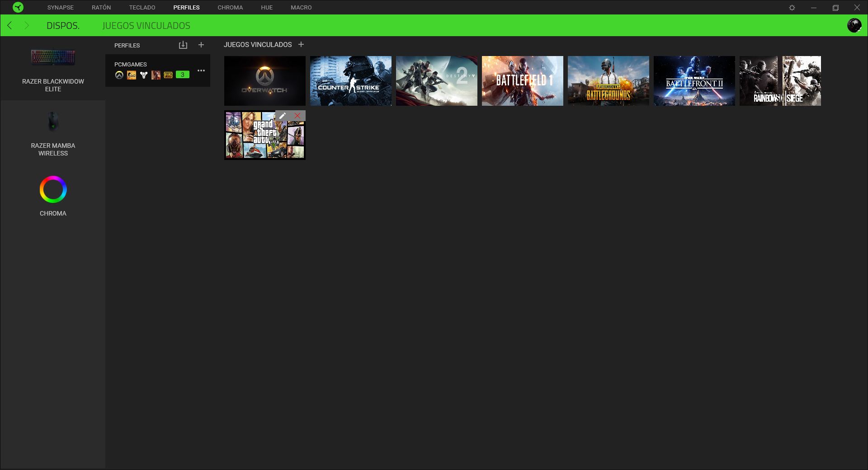Select the Battlefield 1 game tile
Image resolution: width=868 pixels, height=470 pixels.
[523, 81]
